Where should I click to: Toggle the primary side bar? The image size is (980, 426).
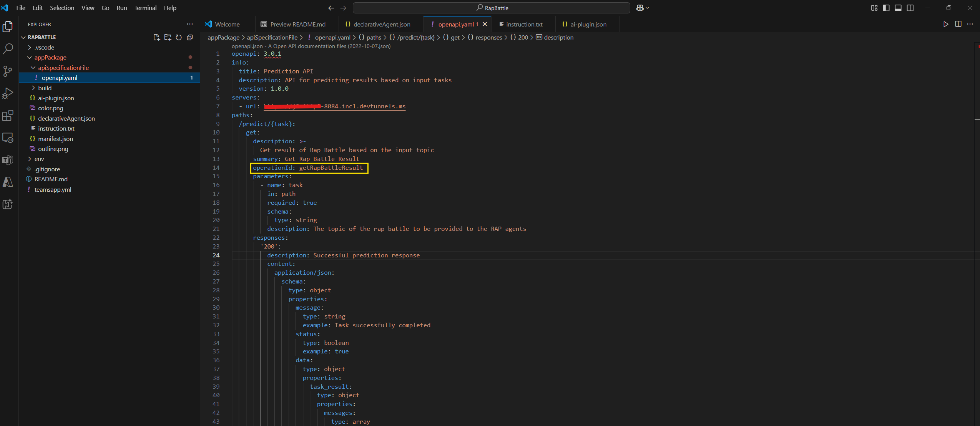pos(886,8)
